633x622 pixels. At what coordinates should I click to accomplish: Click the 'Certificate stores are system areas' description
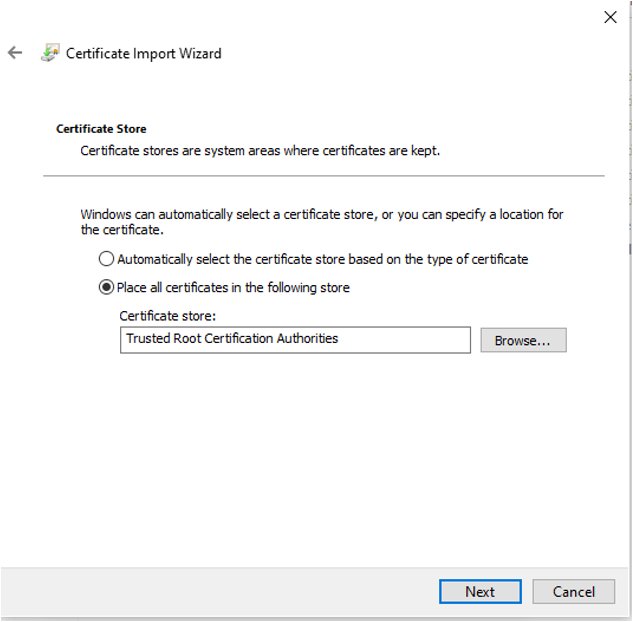260,151
